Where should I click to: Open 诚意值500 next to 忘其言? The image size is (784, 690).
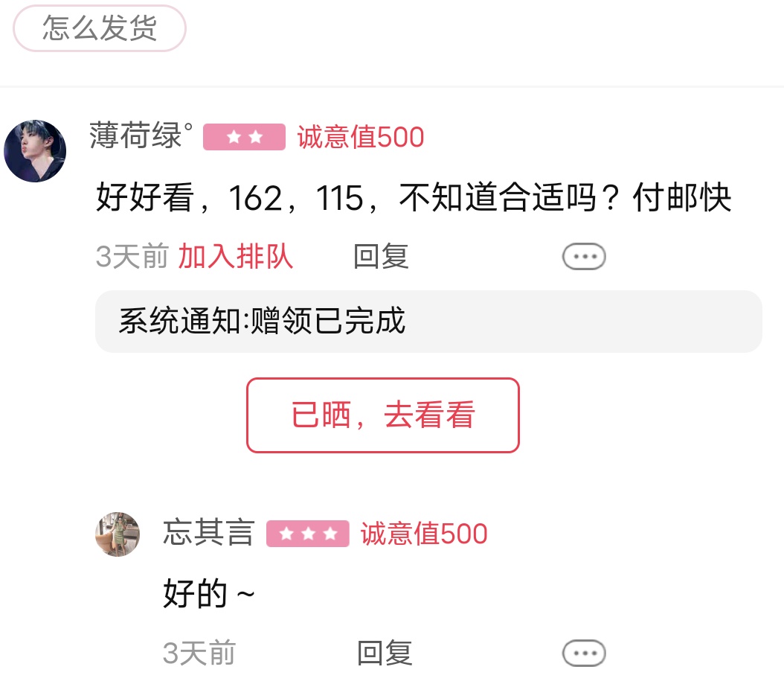(424, 534)
